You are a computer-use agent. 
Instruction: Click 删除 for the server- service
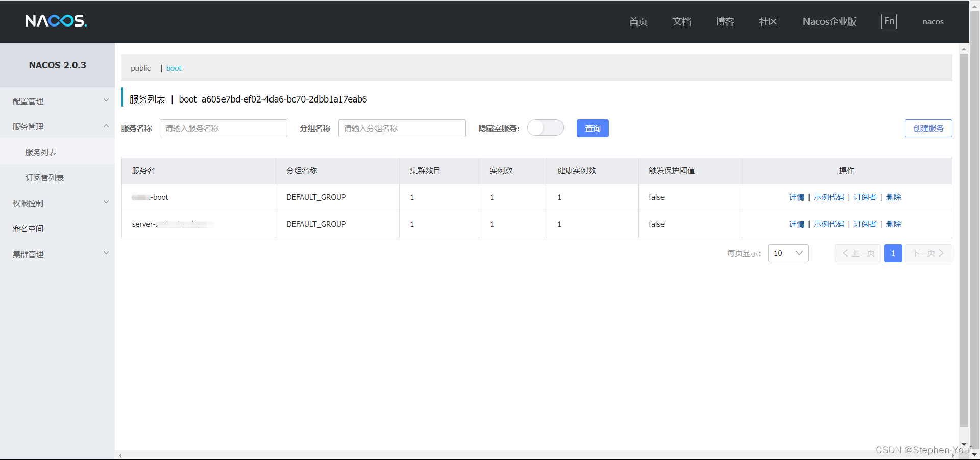pyautogui.click(x=893, y=224)
